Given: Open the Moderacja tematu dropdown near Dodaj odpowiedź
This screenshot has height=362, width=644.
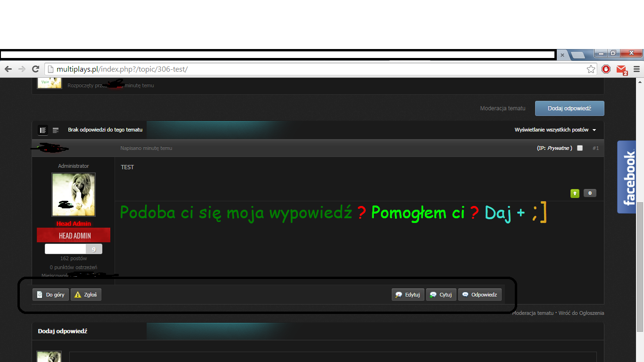Looking at the screenshot, I should pos(503,108).
